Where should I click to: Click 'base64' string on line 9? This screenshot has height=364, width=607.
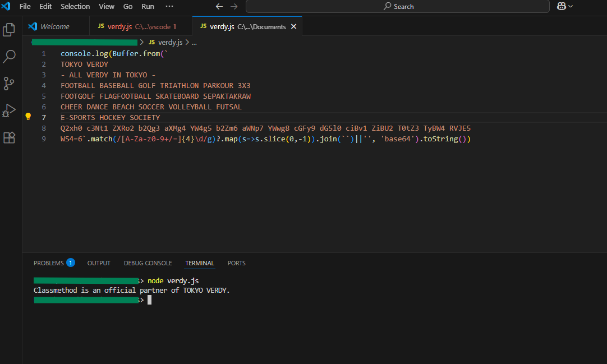point(397,139)
